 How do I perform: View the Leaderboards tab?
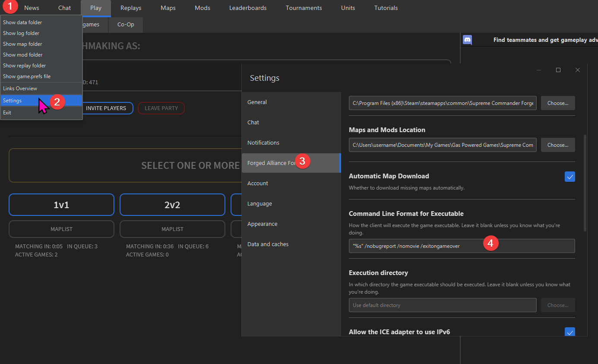248,8
